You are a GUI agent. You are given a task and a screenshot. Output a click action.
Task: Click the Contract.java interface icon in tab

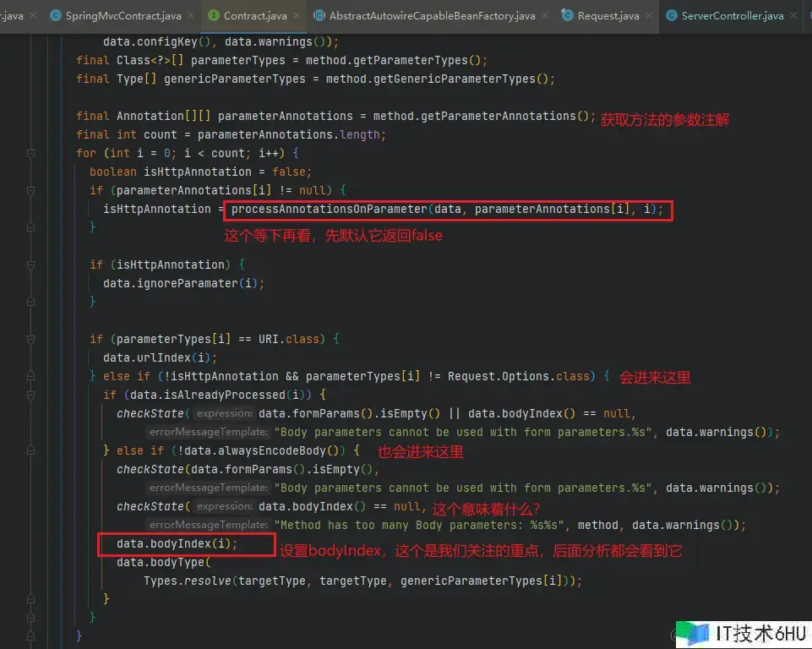pyautogui.click(x=214, y=16)
